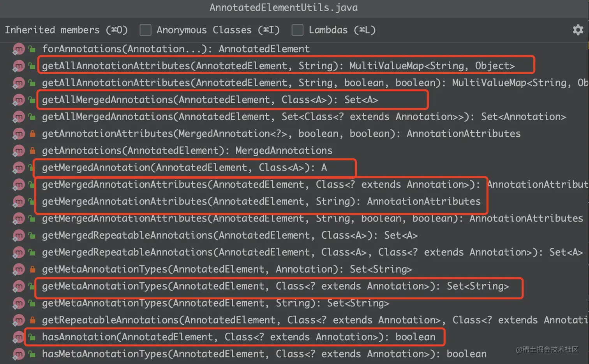Click public icon of getMergedAnnotationAttributes with boolean parameters
This screenshot has width=589, height=364.
point(32,218)
